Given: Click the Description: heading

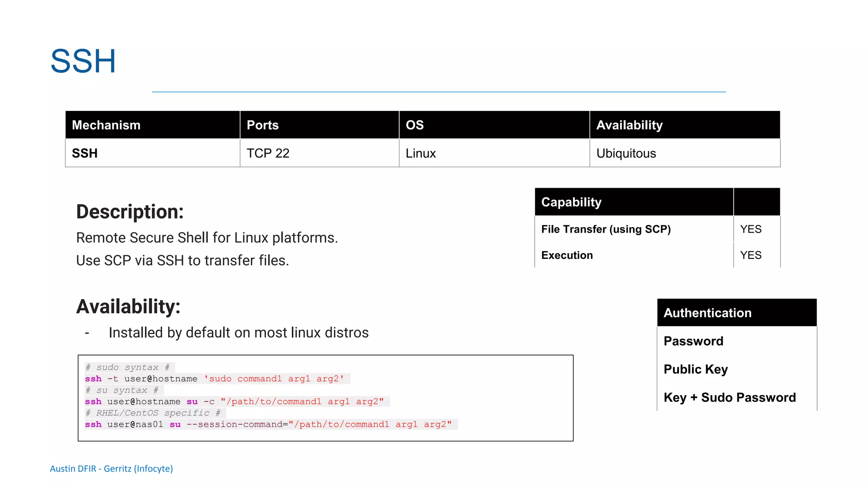Looking at the screenshot, I should pos(130,212).
